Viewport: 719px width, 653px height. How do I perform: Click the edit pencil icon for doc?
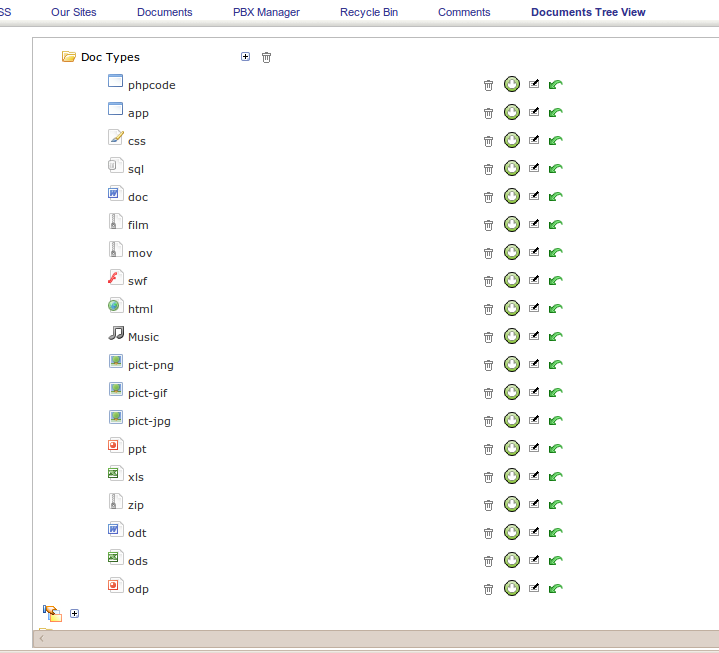(x=534, y=197)
